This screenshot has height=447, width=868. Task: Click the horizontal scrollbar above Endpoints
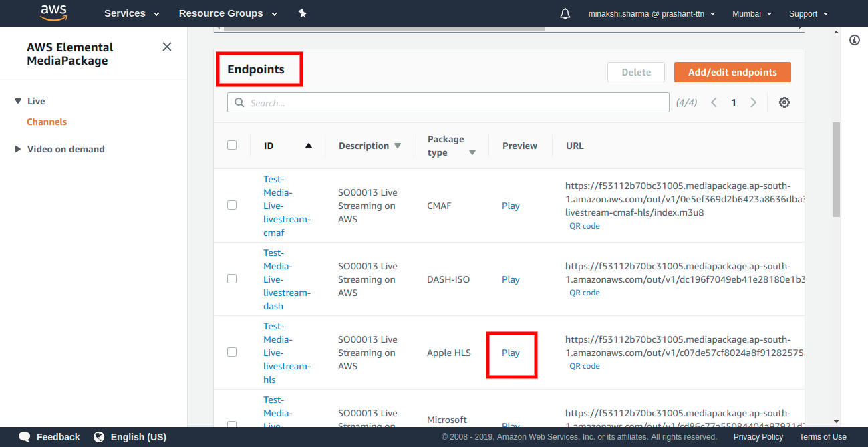(384, 28)
